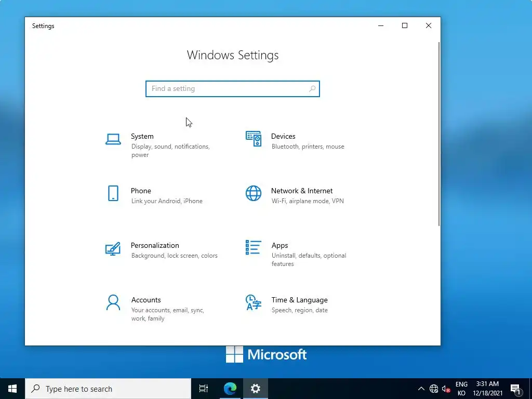532x399 pixels.
Task: Click 'Display, sound, notifications, power' description
Action: (170, 151)
